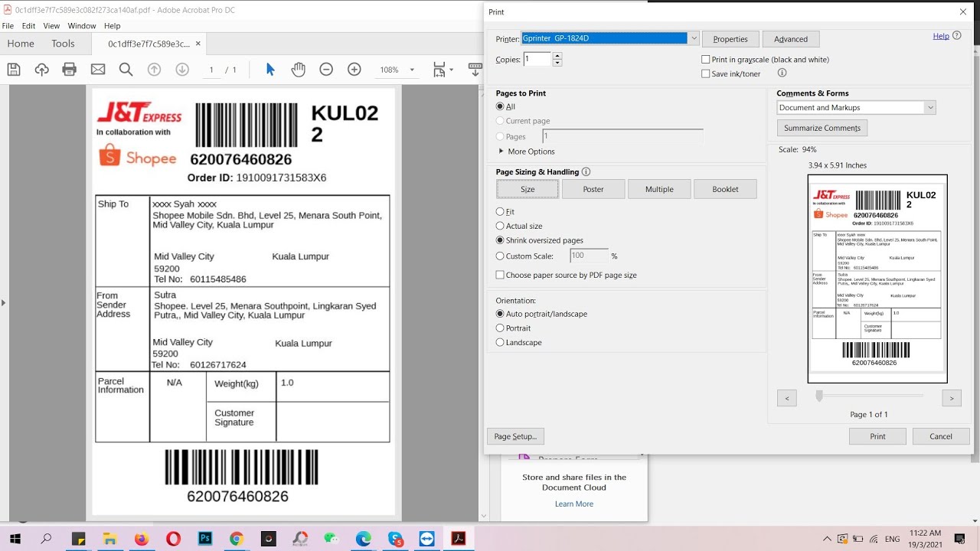The image size is (980, 551).
Task: Click the Help question mark icon
Action: [957, 36]
